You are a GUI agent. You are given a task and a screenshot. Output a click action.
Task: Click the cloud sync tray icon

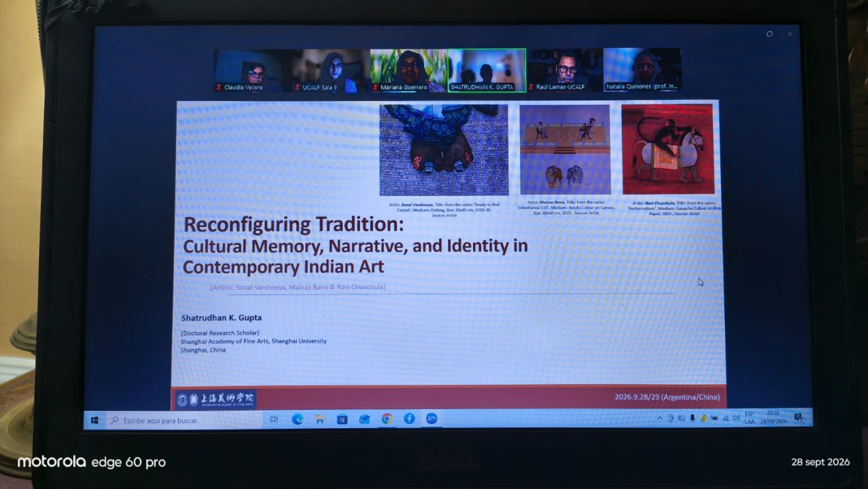point(681,418)
